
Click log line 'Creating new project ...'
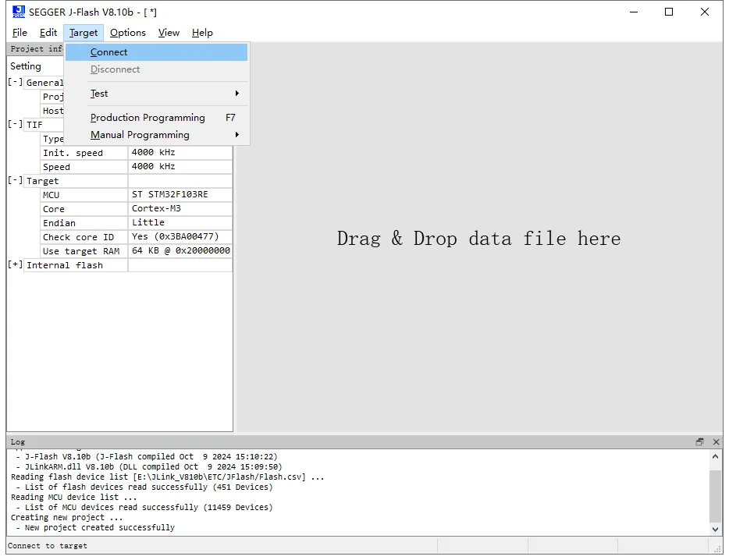(66, 517)
